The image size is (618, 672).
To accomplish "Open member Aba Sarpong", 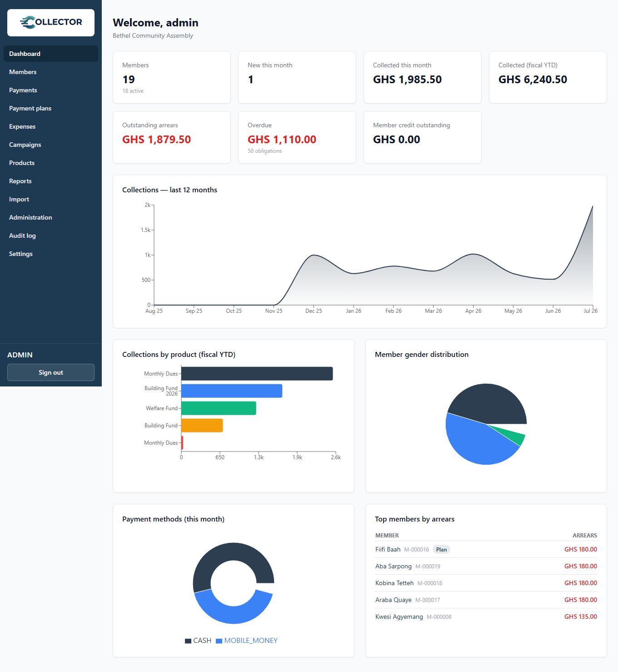I will tap(393, 567).
